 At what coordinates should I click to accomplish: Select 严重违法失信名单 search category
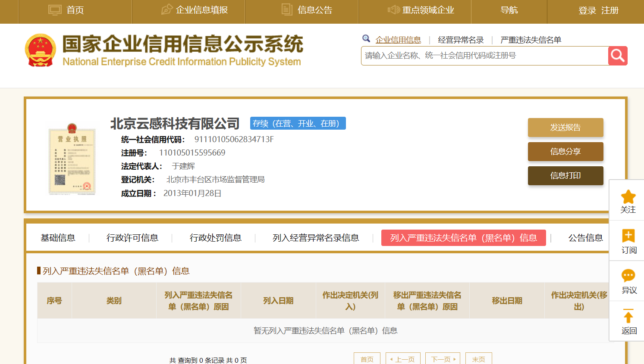pos(531,40)
